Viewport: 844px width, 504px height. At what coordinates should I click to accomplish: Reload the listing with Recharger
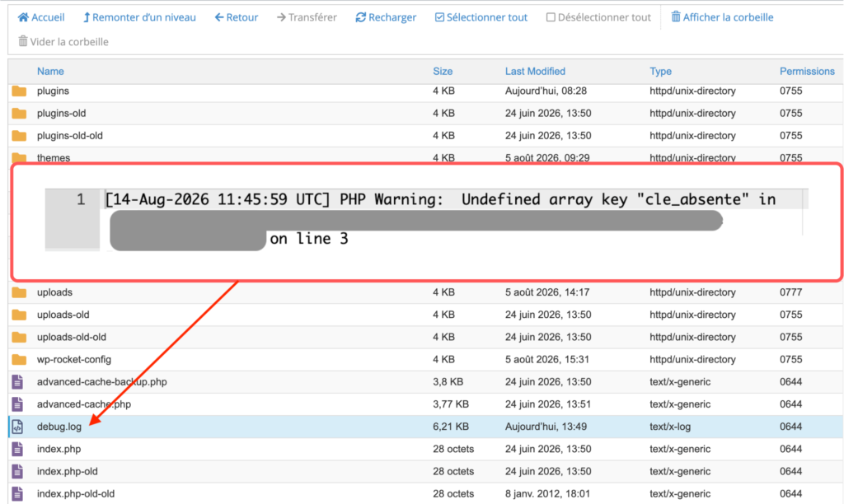(x=386, y=17)
